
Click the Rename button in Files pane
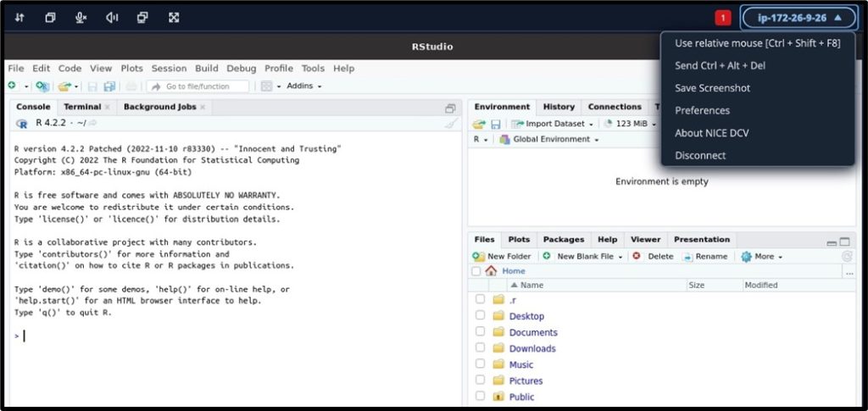[704, 256]
